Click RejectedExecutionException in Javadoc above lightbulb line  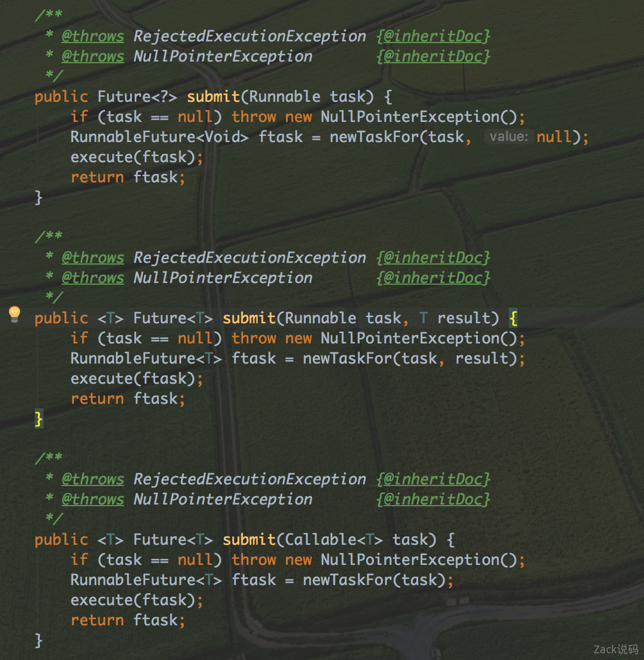point(249,258)
